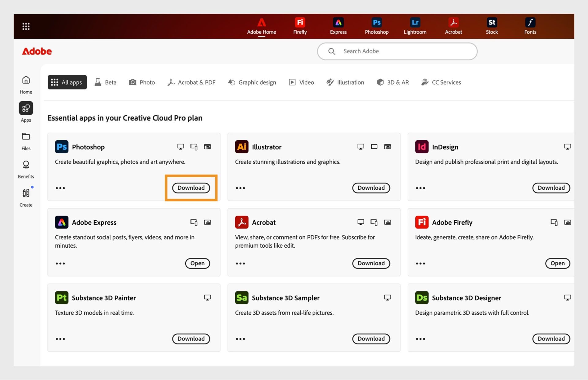Viewport: 588px width, 380px height.
Task: Open more options for Illustrator card
Action: coord(240,188)
